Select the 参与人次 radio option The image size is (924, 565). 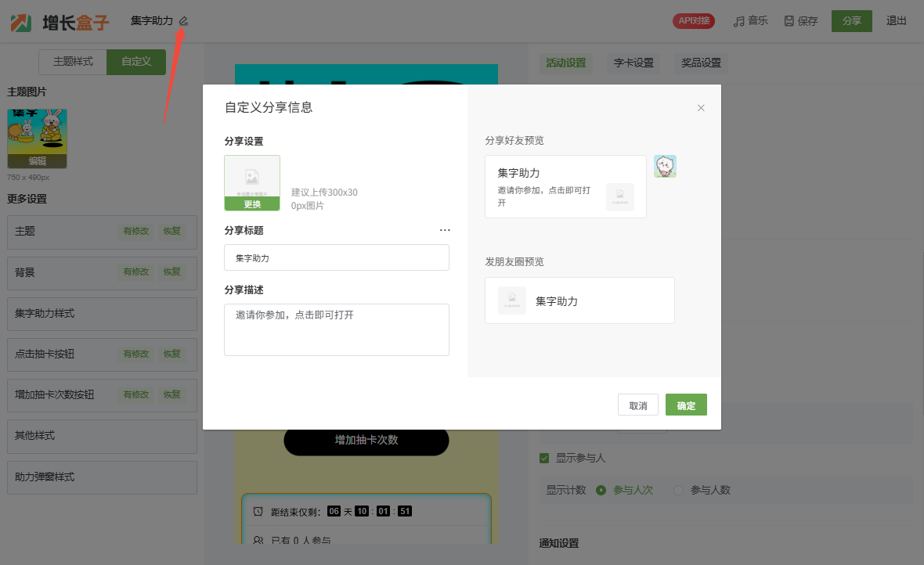point(601,490)
